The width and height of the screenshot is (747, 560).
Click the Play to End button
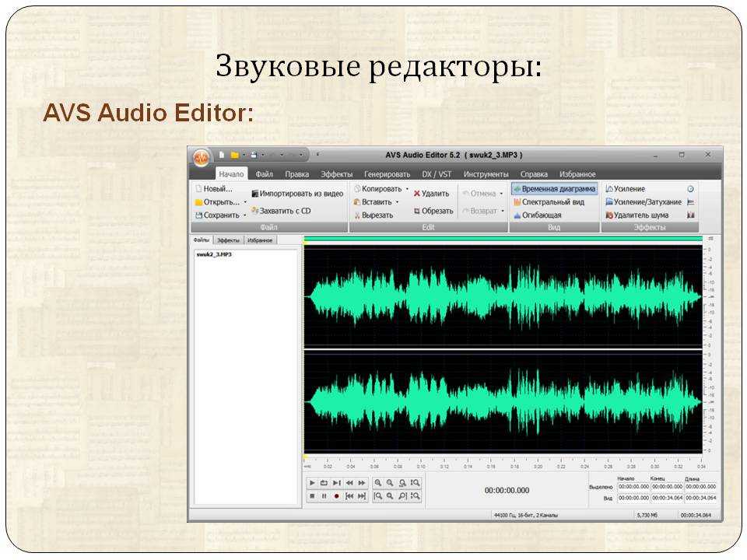pyautogui.click(x=337, y=483)
